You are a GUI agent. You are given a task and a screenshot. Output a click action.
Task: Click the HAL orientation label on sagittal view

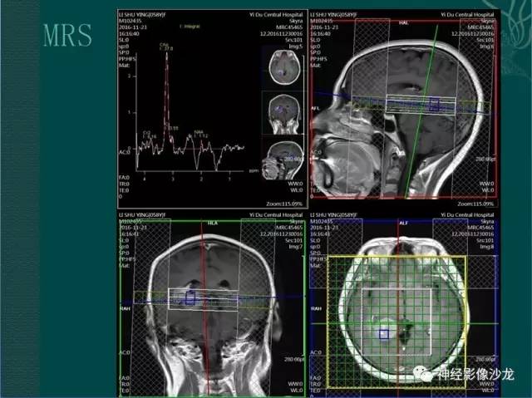tap(403, 22)
